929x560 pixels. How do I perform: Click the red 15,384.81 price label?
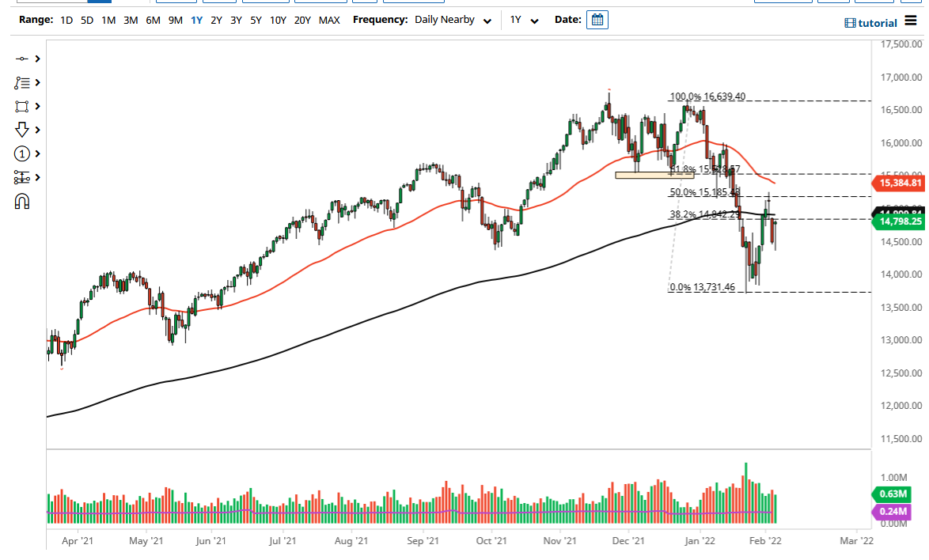[899, 183]
